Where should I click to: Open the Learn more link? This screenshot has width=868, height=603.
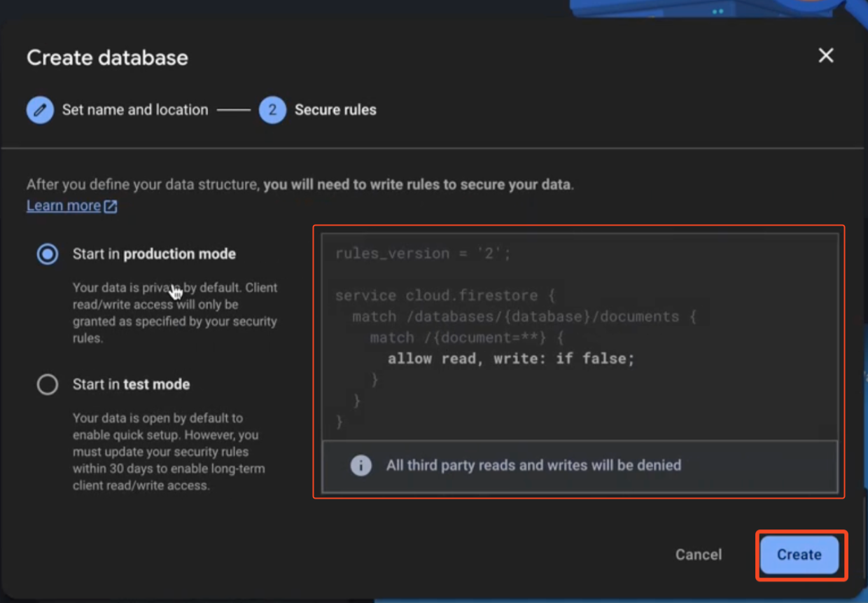[64, 206]
